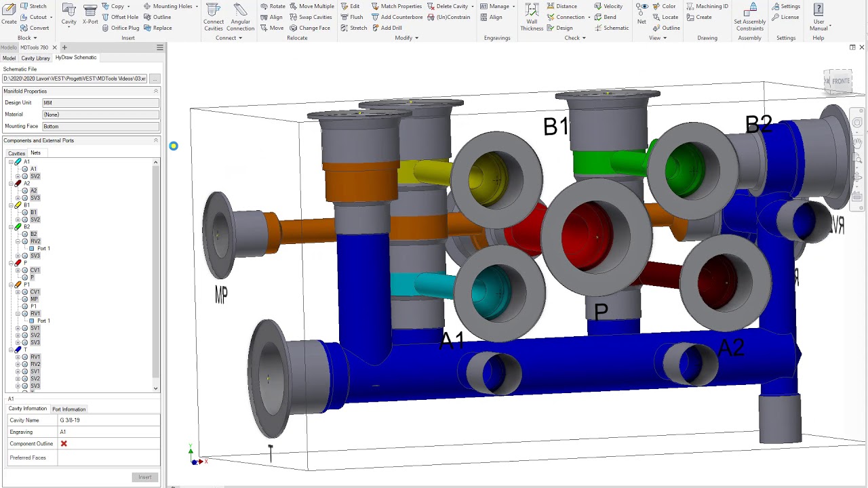Click Add Counterbore

tap(397, 17)
